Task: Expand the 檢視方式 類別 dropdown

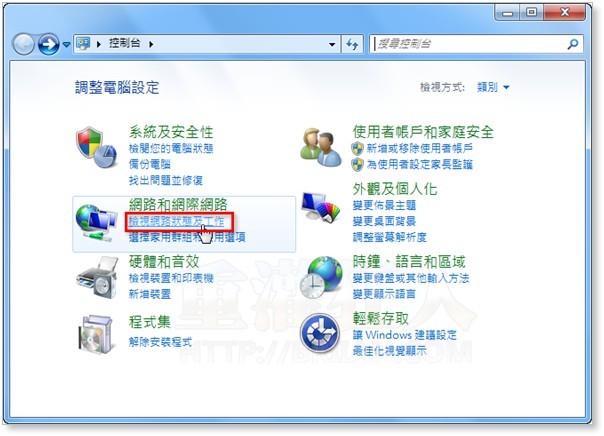Action: pyautogui.click(x=493, y=87)
